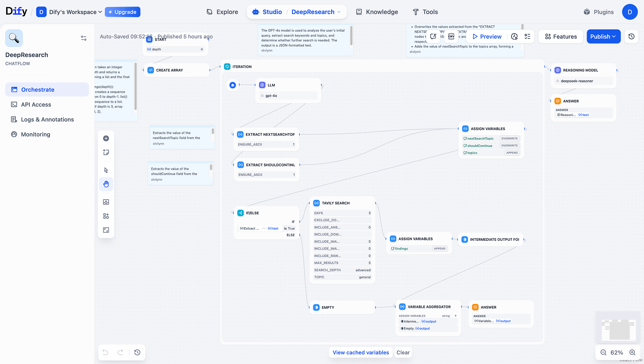The width and height of the screenshot is (644, 364).
Task: Open the ENV environment variables icon
Action: [x=451, y=36]
